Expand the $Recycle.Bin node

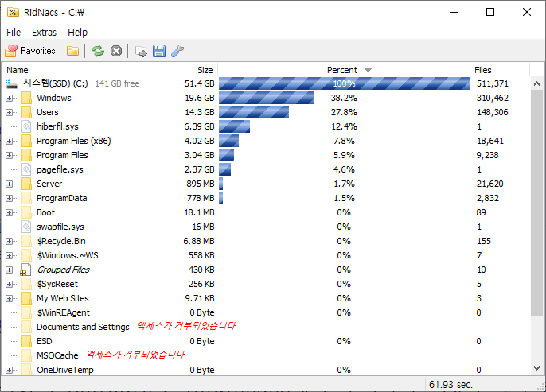[x=9, y=241]
